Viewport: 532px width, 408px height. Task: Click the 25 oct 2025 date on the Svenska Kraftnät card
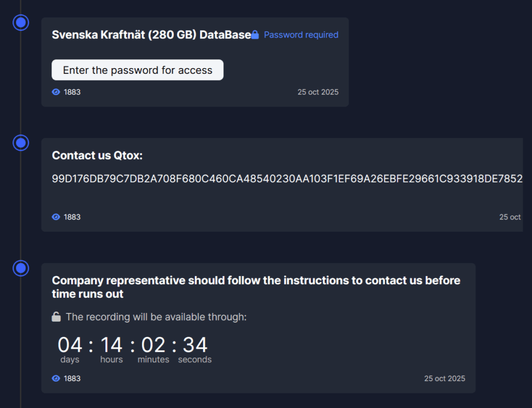[x=317, y=92]
